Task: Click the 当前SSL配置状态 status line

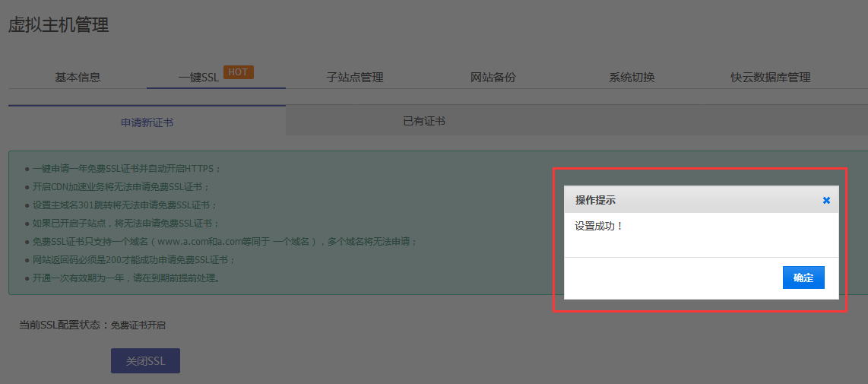Action: [x=92, y=325]
